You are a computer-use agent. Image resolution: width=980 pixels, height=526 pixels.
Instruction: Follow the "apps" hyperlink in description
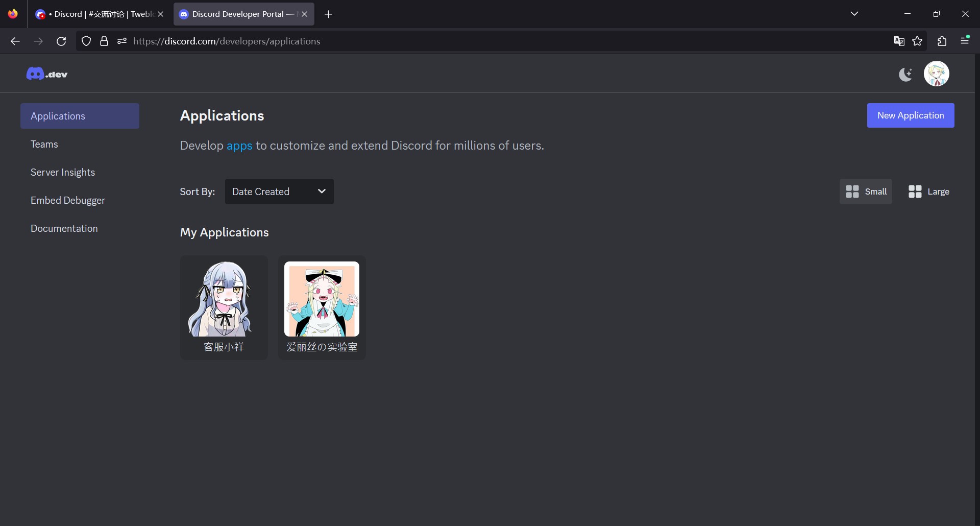point(239,146)
